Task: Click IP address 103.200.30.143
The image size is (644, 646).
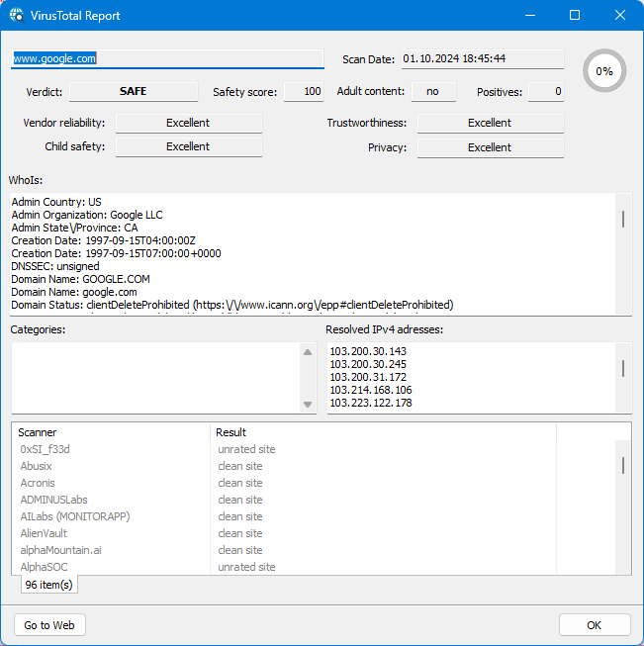Action: coord(368,351)
